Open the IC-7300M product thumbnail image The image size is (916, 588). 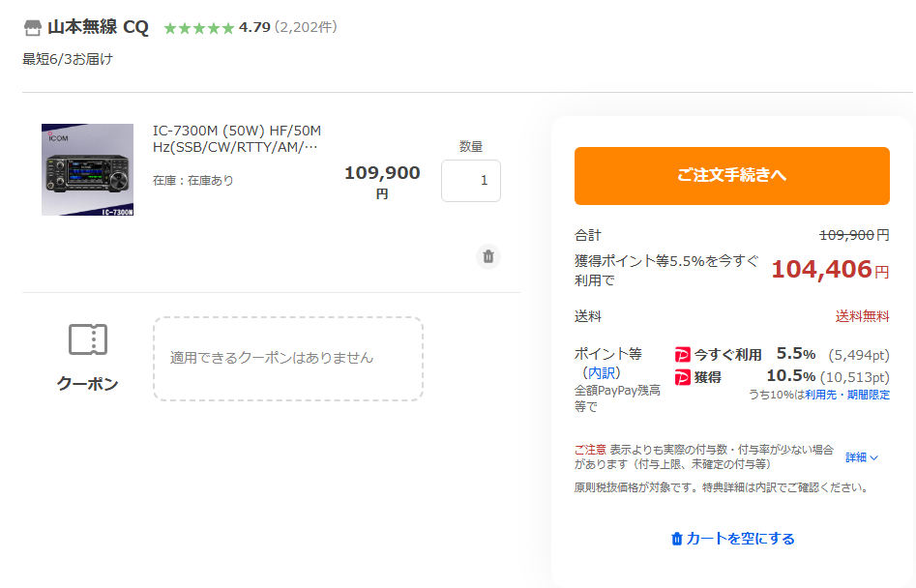(88, 169)
